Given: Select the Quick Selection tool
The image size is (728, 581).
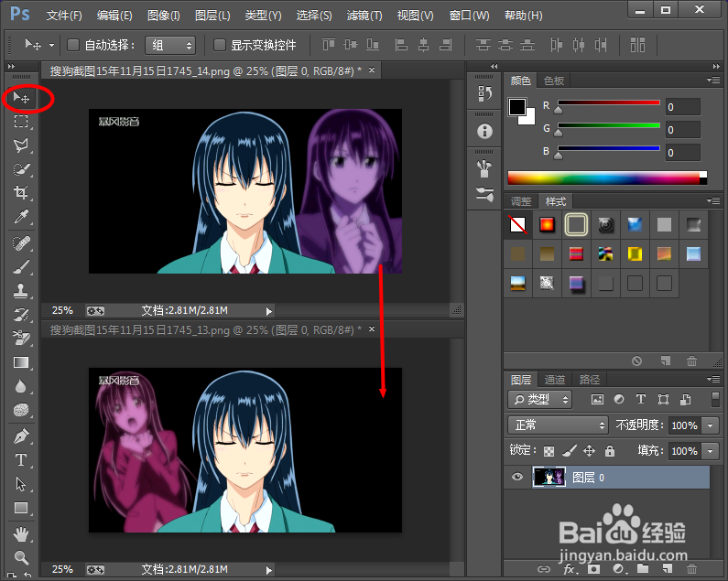Looking at the screenshot, I should tap(21, 169).
